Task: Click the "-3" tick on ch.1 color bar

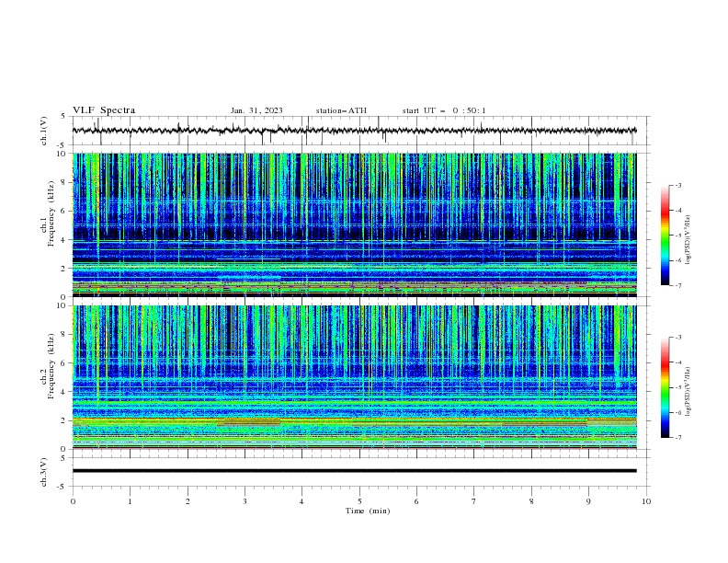Action: [678, 185]
